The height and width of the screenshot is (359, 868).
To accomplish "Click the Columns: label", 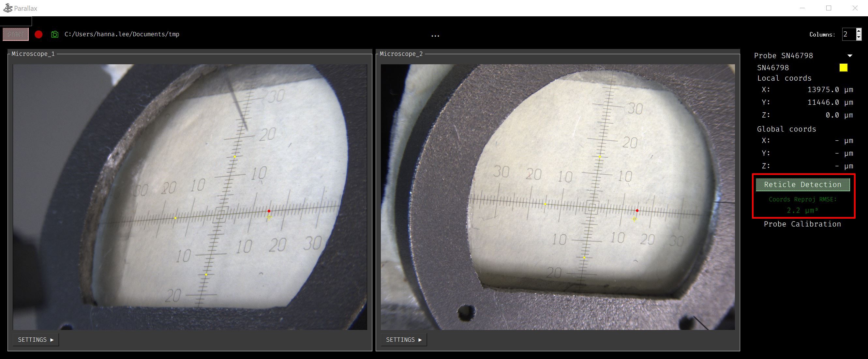I will [x=822, y=34].
